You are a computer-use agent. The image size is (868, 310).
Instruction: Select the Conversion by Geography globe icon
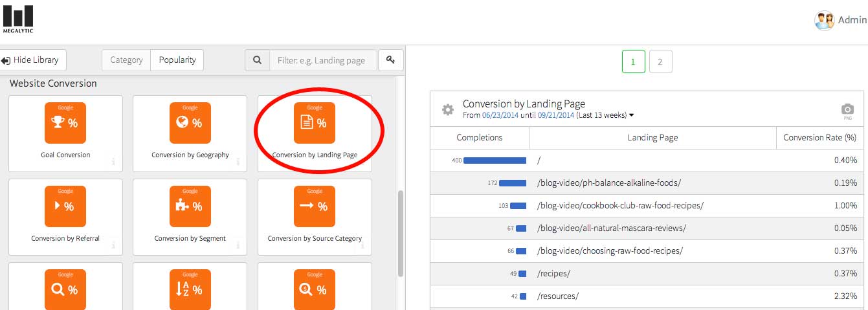pos(190,123)
